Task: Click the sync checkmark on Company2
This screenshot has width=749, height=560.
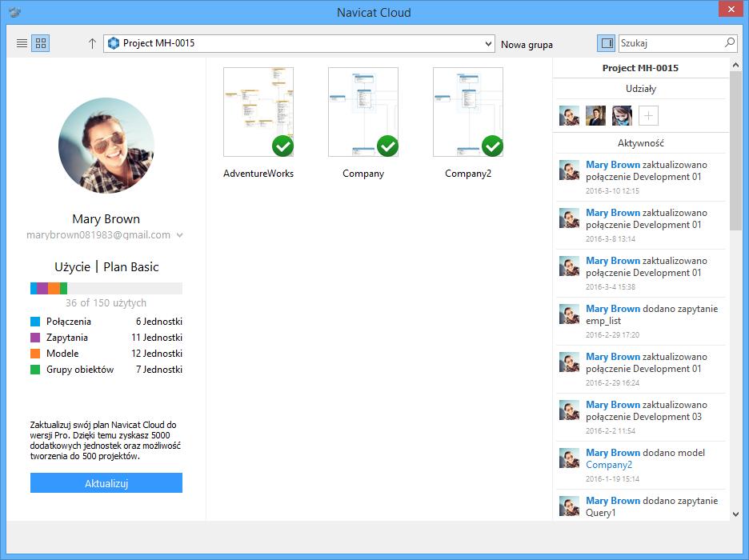Action: (x=492, y=146)
